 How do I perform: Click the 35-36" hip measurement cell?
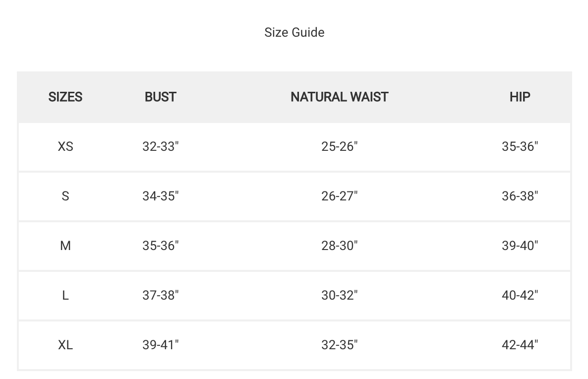pyautogui.click(x=520, y=146)
